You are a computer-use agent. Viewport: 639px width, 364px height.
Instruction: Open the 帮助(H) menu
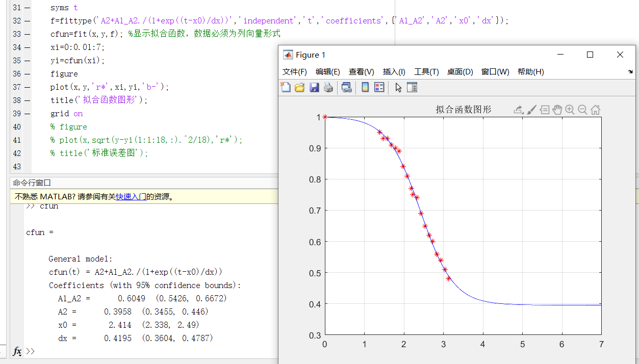tap(531, 72)
